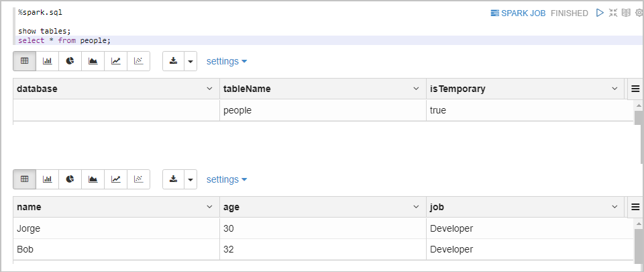Switch people query result to line chart
The image size is (644, 272).
(x=116, y=179)
